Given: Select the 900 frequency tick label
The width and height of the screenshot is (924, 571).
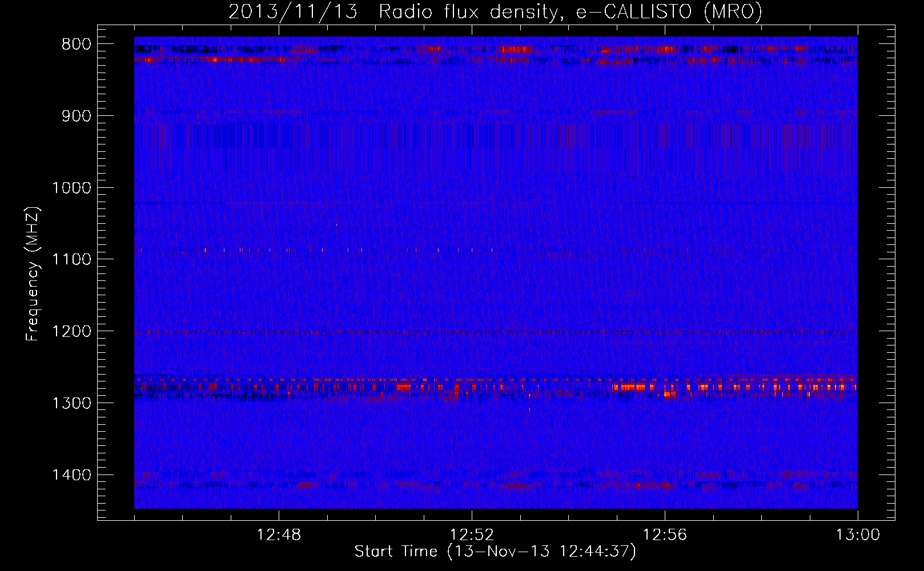Looking at the screenshot, I should (x=77, y=116).
